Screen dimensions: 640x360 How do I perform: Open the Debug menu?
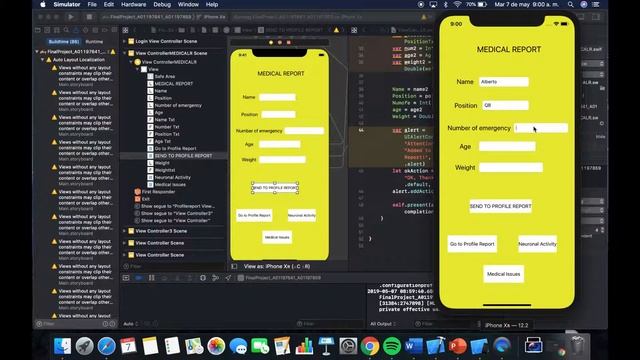tap(162, 4)
